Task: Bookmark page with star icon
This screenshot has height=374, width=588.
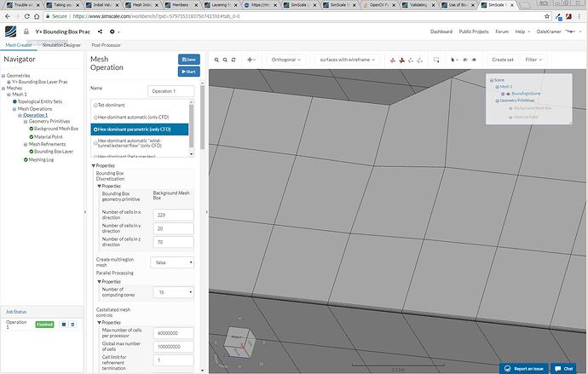Action: coord(547,16)
